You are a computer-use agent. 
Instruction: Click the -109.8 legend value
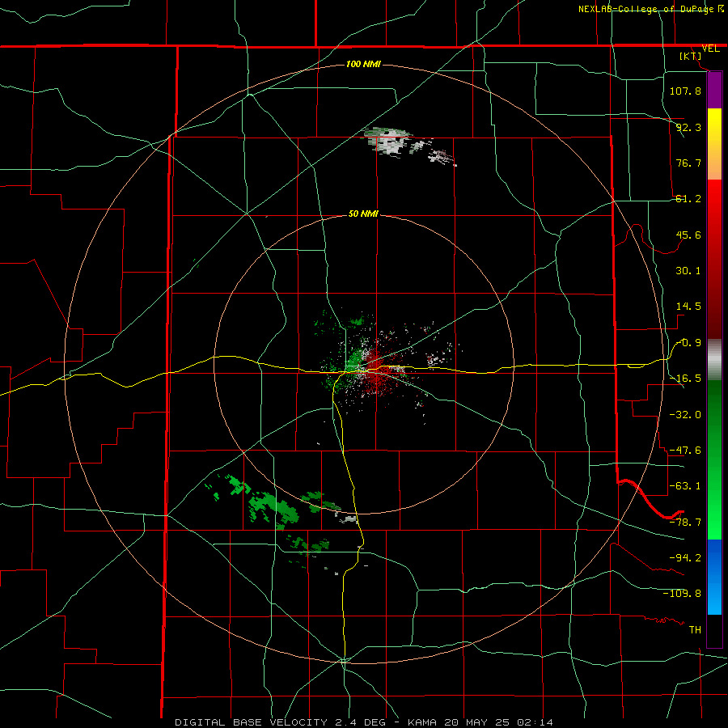[682, 594]
